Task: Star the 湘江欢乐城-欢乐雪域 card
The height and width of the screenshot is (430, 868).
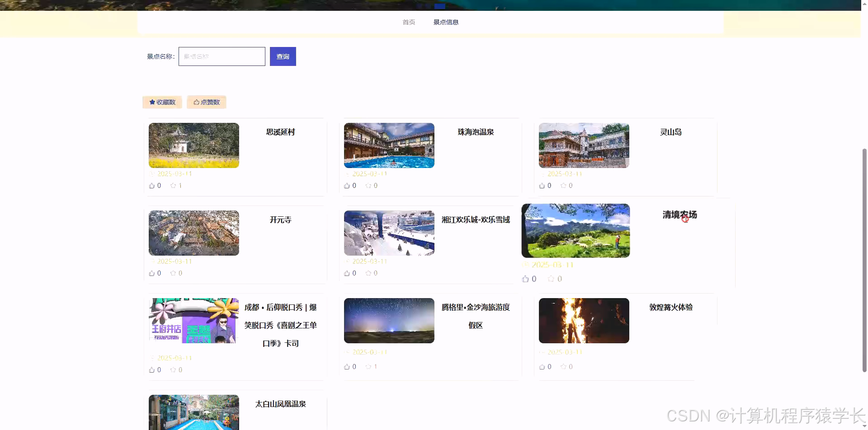Action: [368, 273]
